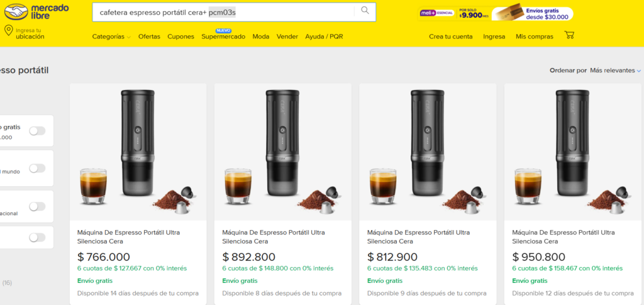Screen dimensions: 644x305
Task: Click the location pin icon
Action: click(8, 31)
